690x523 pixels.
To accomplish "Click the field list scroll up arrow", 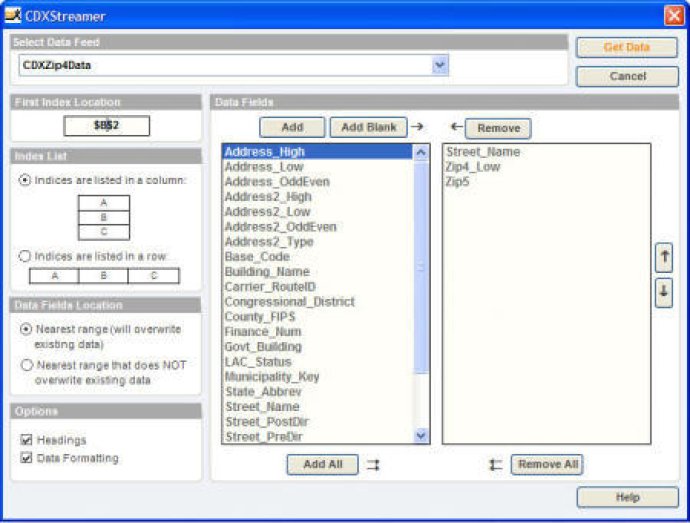I will (x=421, y=152).
